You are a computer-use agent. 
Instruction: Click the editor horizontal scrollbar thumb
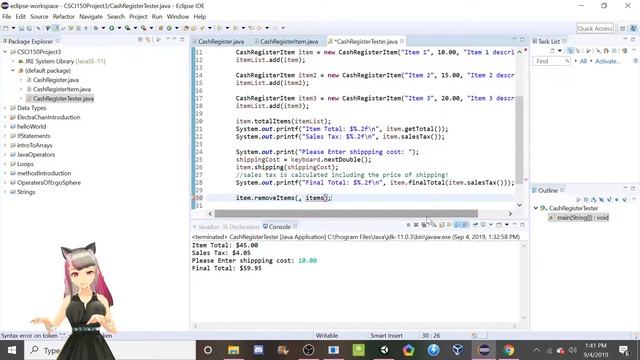[x=346, y=213]
